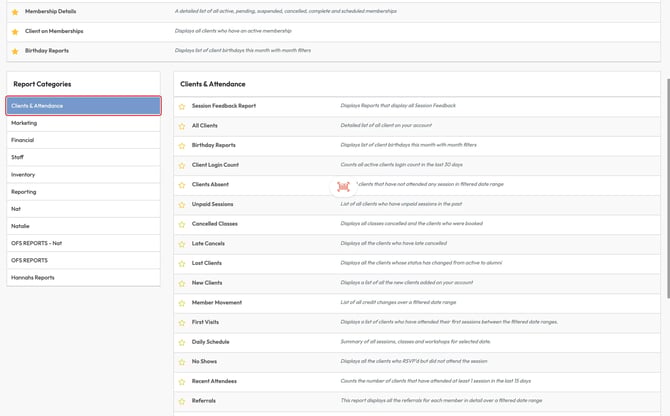Open the Cancelled Classes report
The height and width of the screenshot is (416, 670).
[215, 224]
